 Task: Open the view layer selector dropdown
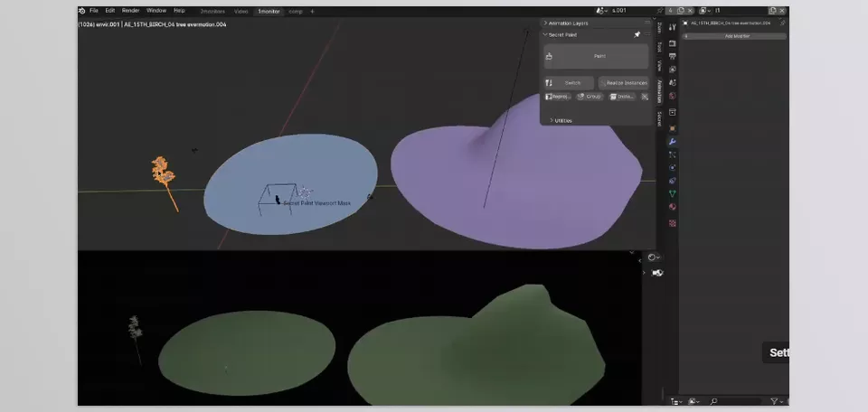pyautogui.click(x=704, y=11)
